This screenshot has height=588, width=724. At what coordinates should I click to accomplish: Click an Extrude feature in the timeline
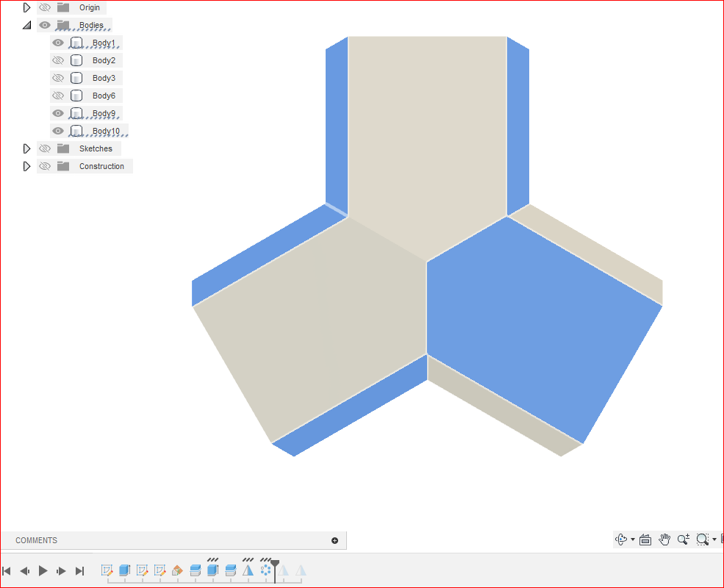click(x=125, y=570)
